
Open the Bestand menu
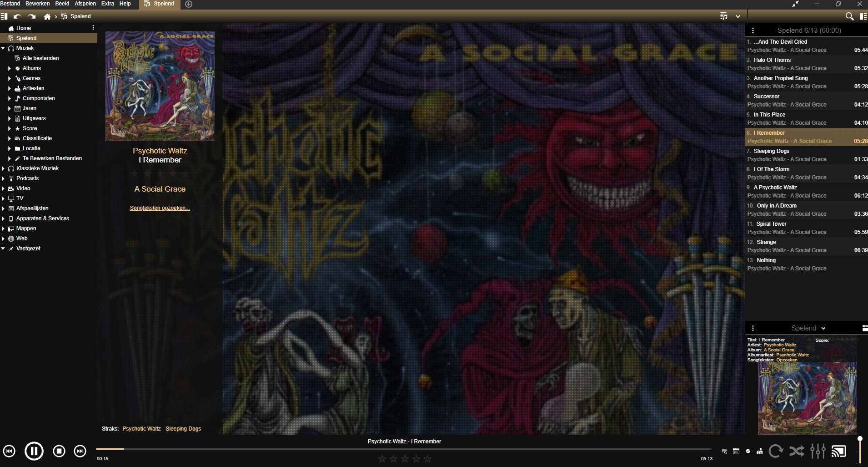point(10,4)
